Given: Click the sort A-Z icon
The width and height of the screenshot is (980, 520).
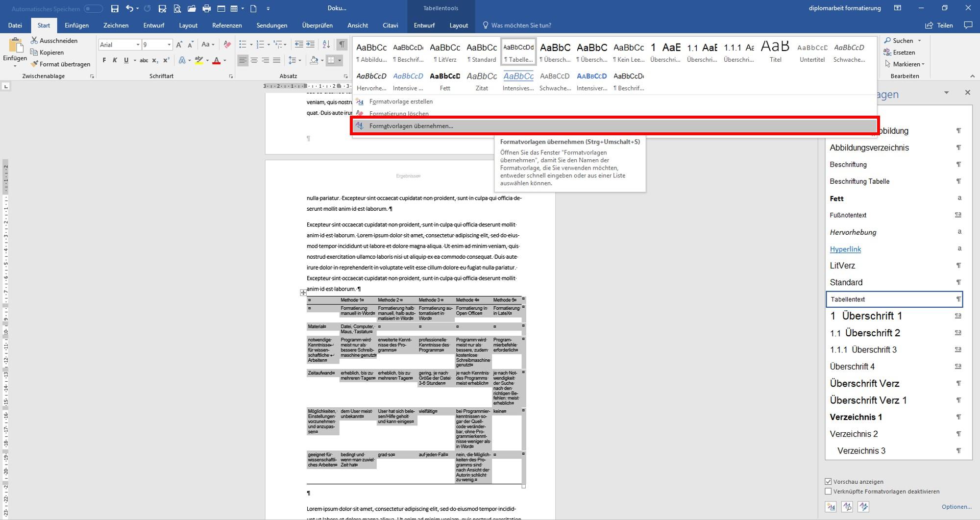Looking at the screenshot, I should (x=326, y=45).
